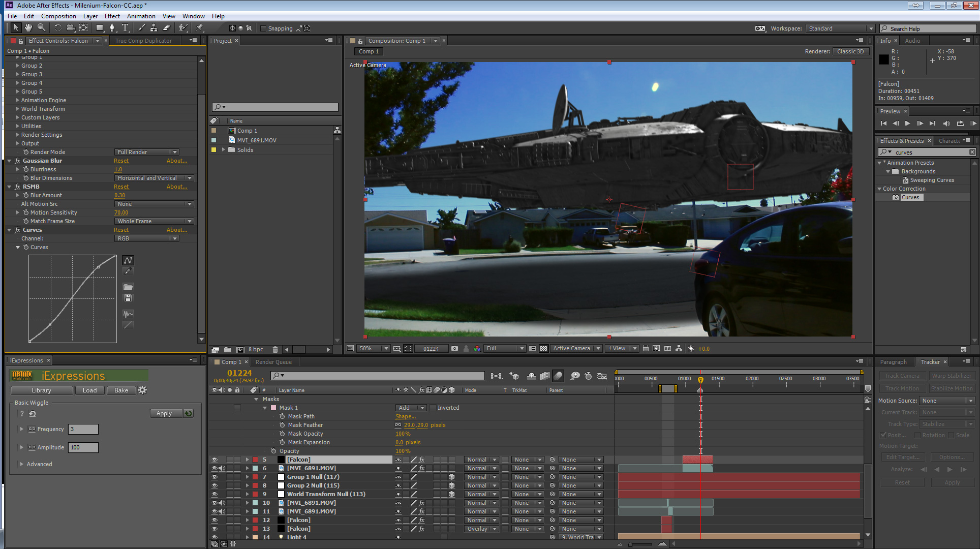Select the Type tool

coord(125,28)
